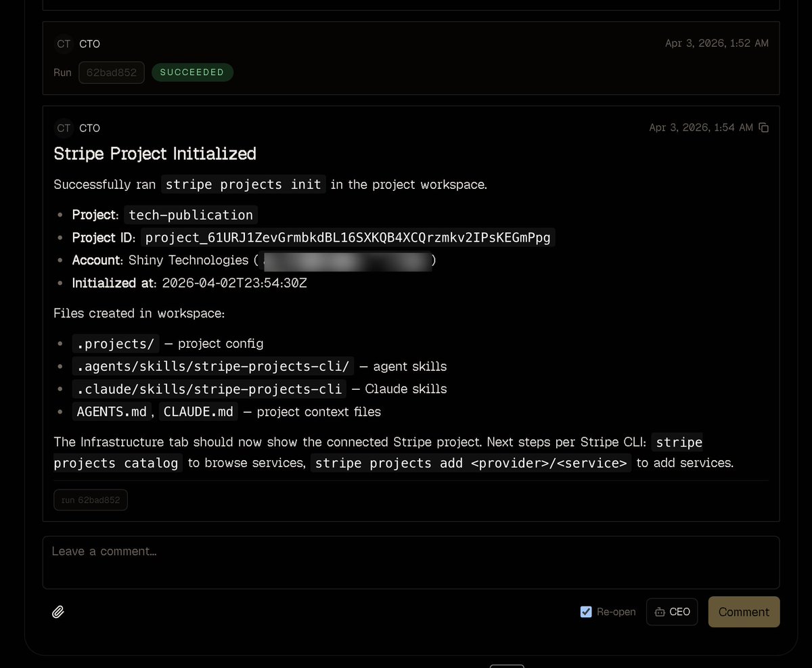Click the "Files created in workspace:" line
The height and width of the screenshot is (668, 812).
coord(139,313)
